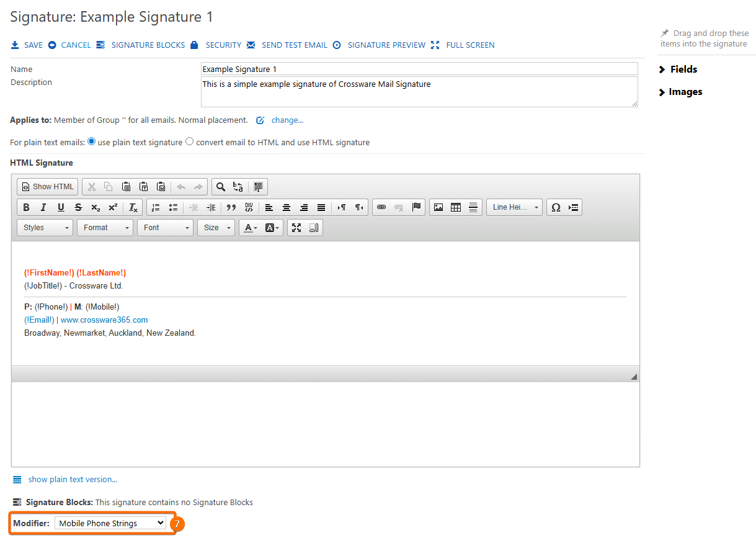The height and width of the screenshot is (538, 756).
Task: Open the Modifier dropdown
Action: 110,523
